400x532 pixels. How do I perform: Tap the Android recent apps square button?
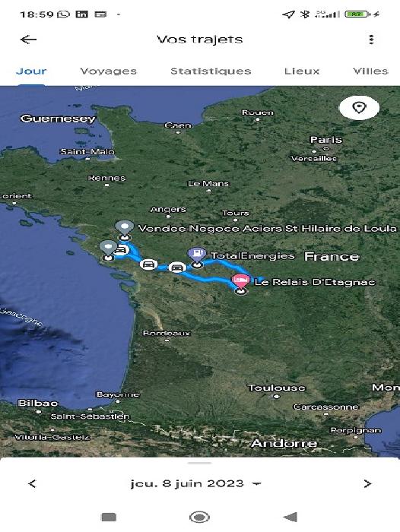(109, 517)
